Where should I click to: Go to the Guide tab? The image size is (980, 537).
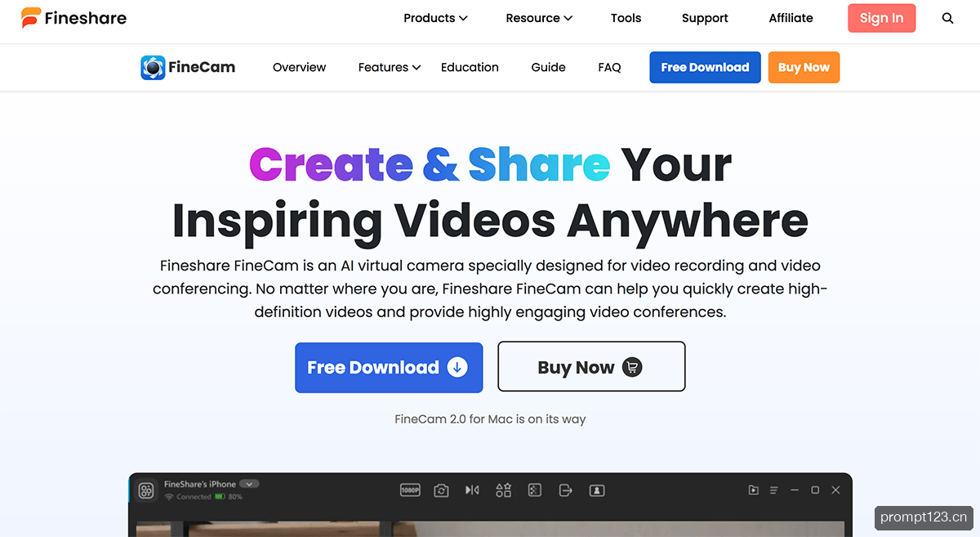tap(548, 68)
